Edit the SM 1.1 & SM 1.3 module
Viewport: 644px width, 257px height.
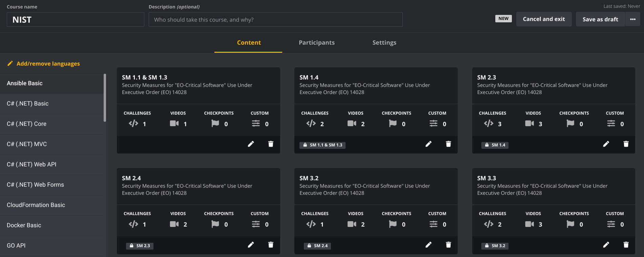coord(251,144)
